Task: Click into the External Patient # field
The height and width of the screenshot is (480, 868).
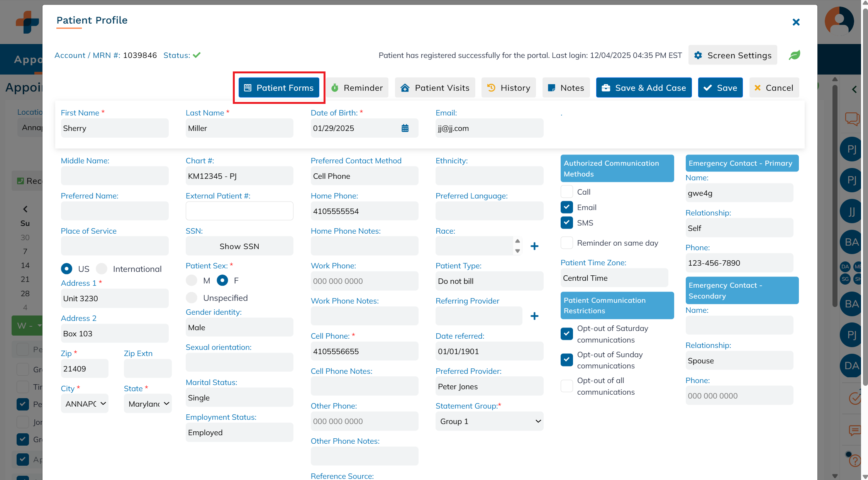Action: coord(239,211)
